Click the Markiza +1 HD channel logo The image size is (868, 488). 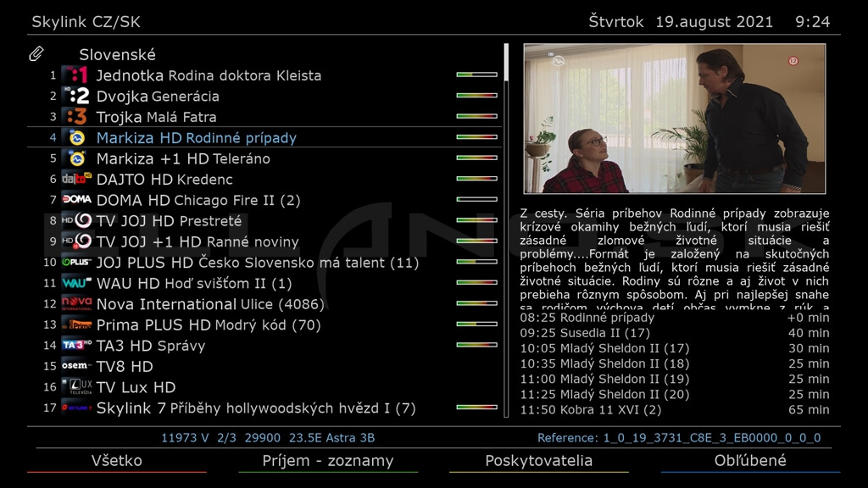(x=76, y=158)
